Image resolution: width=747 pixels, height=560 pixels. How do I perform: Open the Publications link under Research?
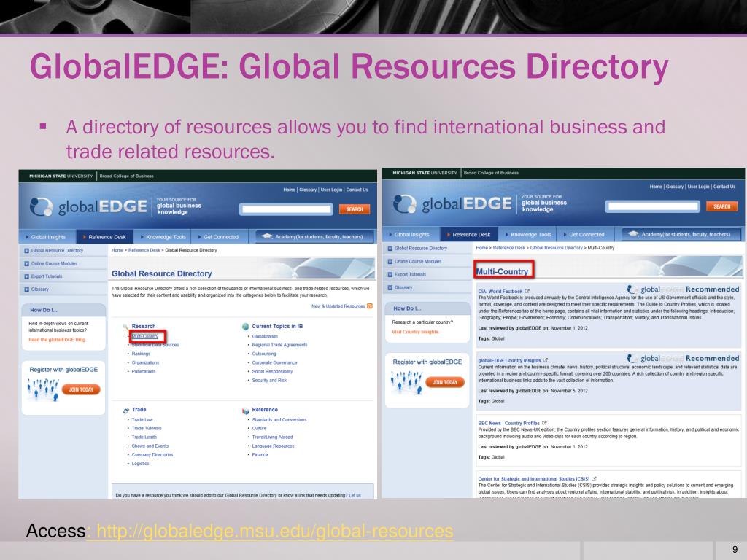click(x=144, y=371)
